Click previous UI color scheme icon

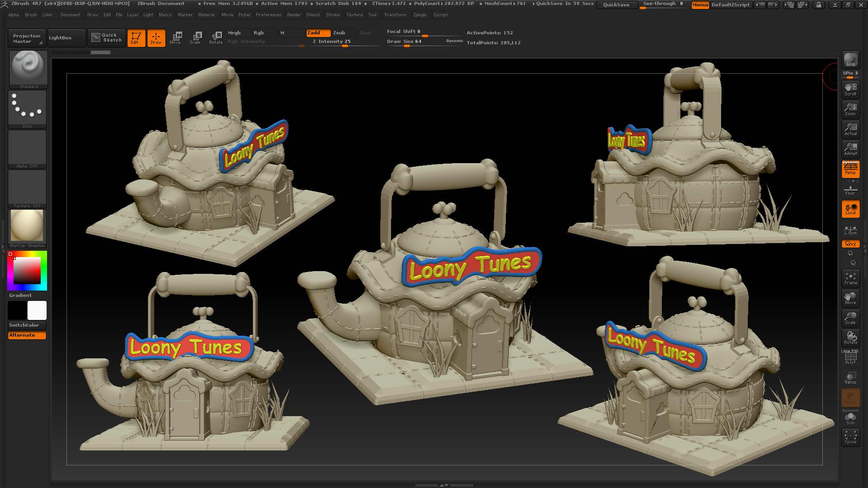tap(789, 5)
